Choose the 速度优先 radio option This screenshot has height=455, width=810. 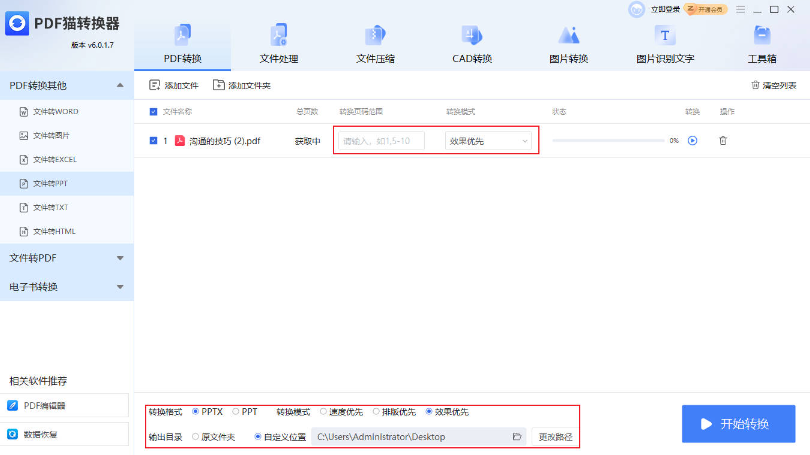coord(323,412)
